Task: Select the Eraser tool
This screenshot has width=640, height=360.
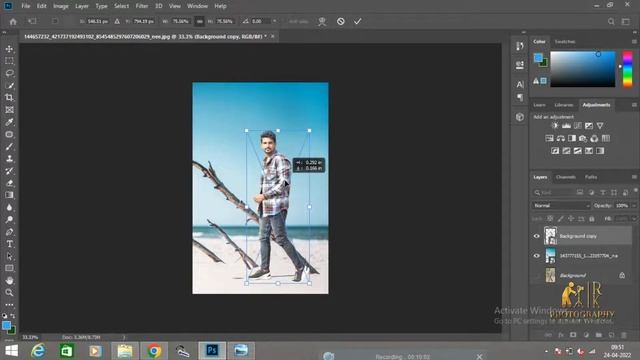Action: [x=9, y=183]
